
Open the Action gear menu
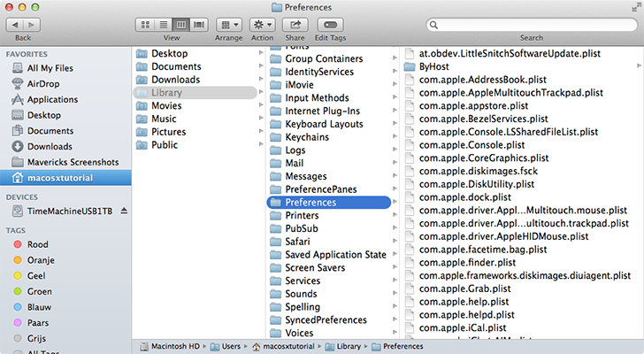[263, 25]
